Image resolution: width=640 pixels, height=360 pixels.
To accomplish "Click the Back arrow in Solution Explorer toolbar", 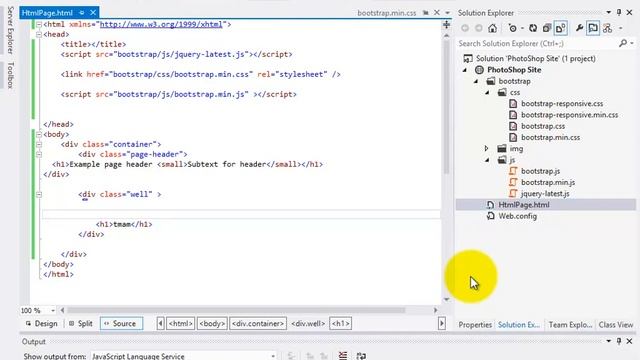I will 465,28.
